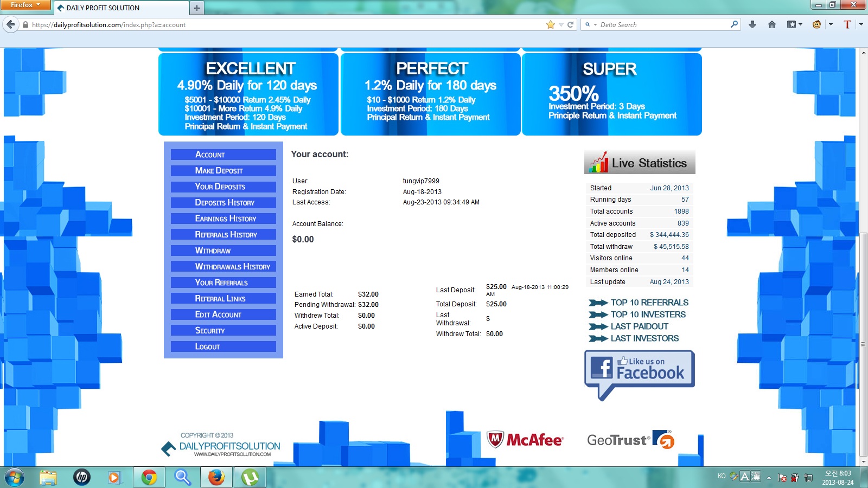Switch to Firefox in the taskbar
Image resolution: width=868 pixels, height=488 pixels.
[216, 477]
